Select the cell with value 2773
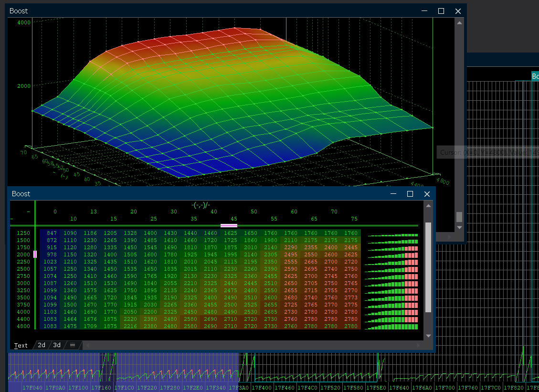Screen dimensions: 539x392 [x=351, y=298]
